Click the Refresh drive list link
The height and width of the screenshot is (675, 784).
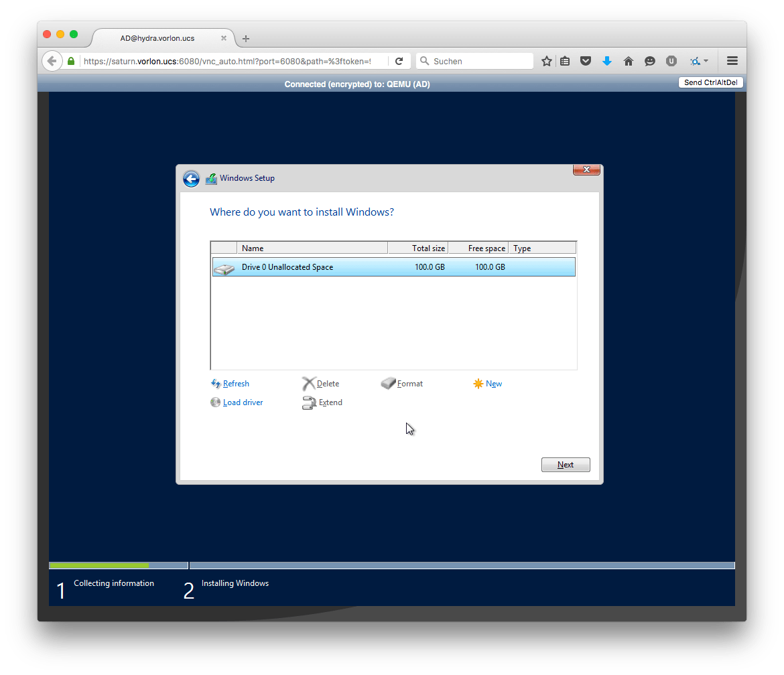pyautogui.click(x=235, y=384)
